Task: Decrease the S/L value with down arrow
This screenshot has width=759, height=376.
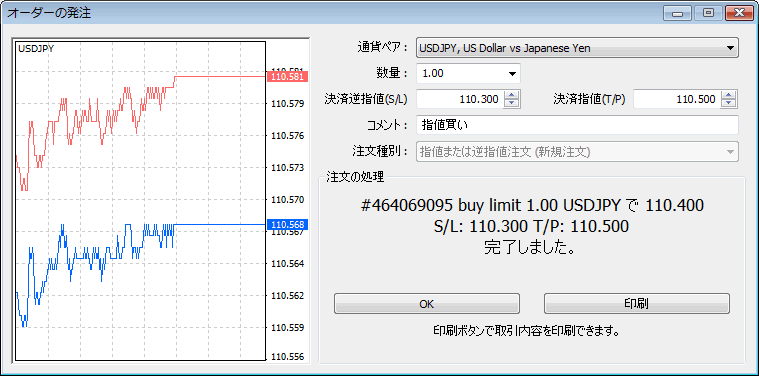Action: tap(512, 104)
